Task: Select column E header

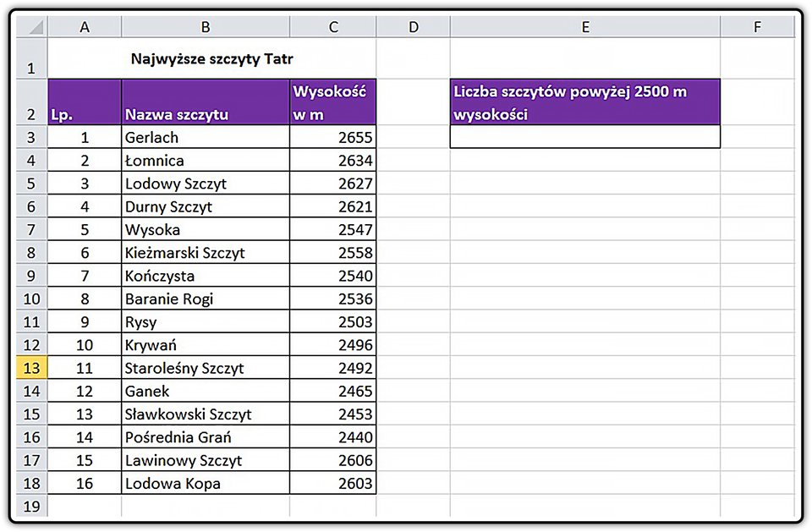Action: coord(585,27)
